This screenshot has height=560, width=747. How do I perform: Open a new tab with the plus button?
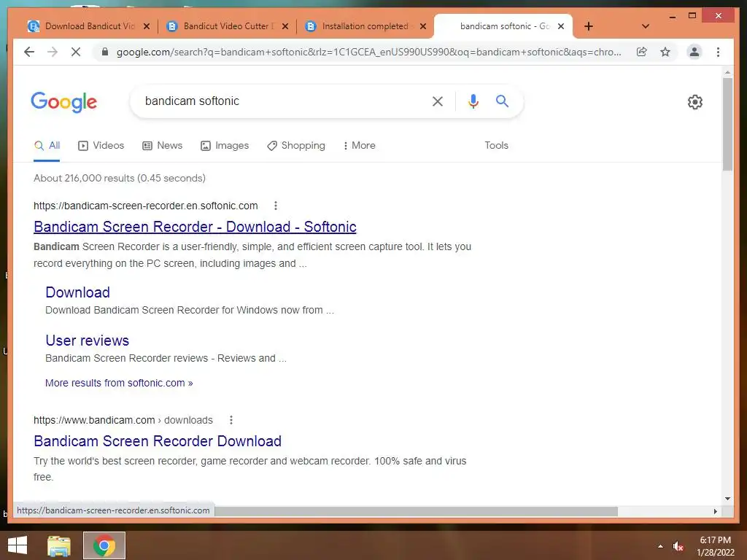coord(589,26)
